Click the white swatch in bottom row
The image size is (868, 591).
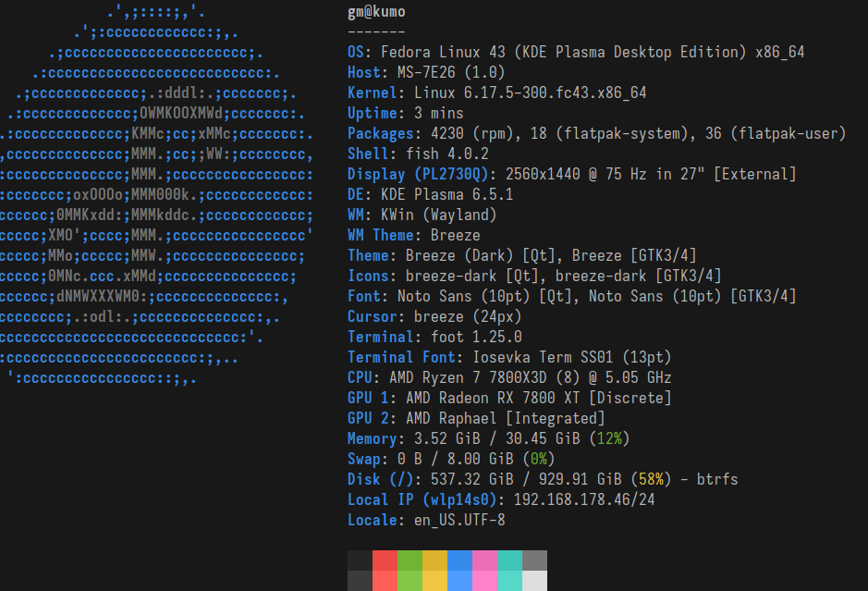[x=535, y=581]
